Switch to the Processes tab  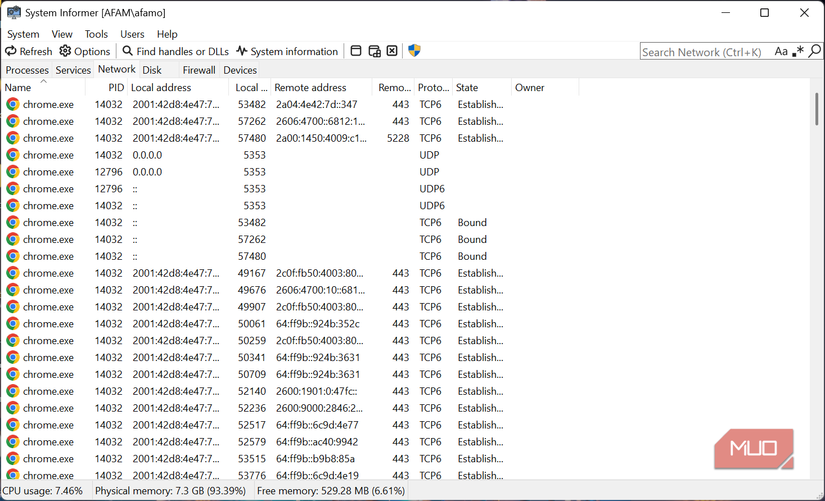click(x=27, y=70)
